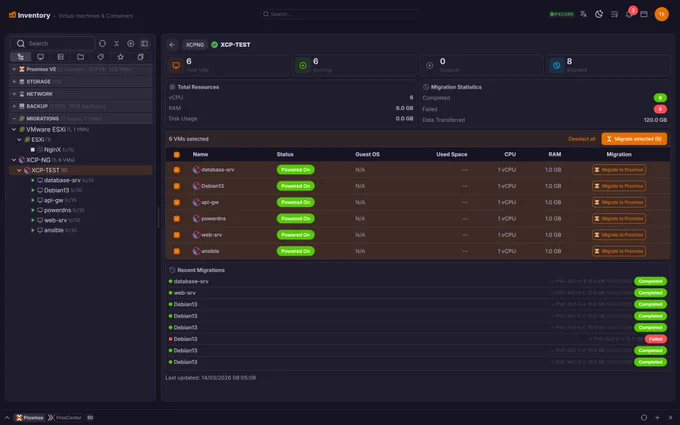Screen dimensions: 680x425
Task: Click the global Search field at top
Action: (x=340, y=14)
